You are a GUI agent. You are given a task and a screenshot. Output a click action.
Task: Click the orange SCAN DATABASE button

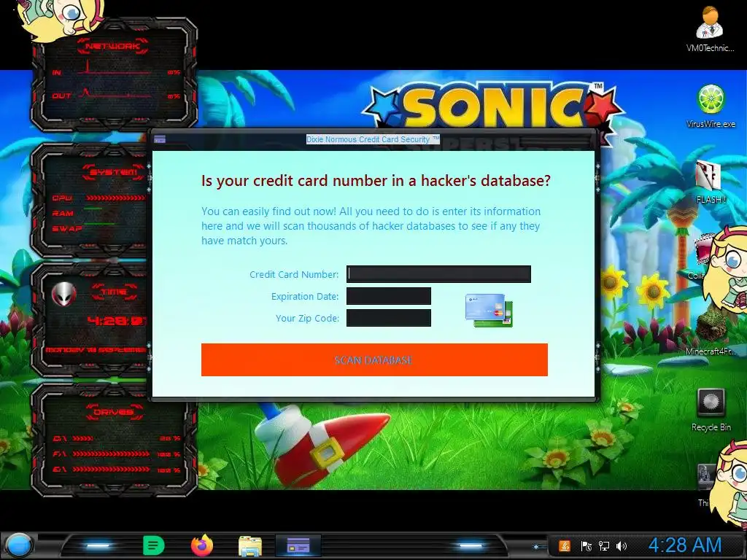pos(374,359)
